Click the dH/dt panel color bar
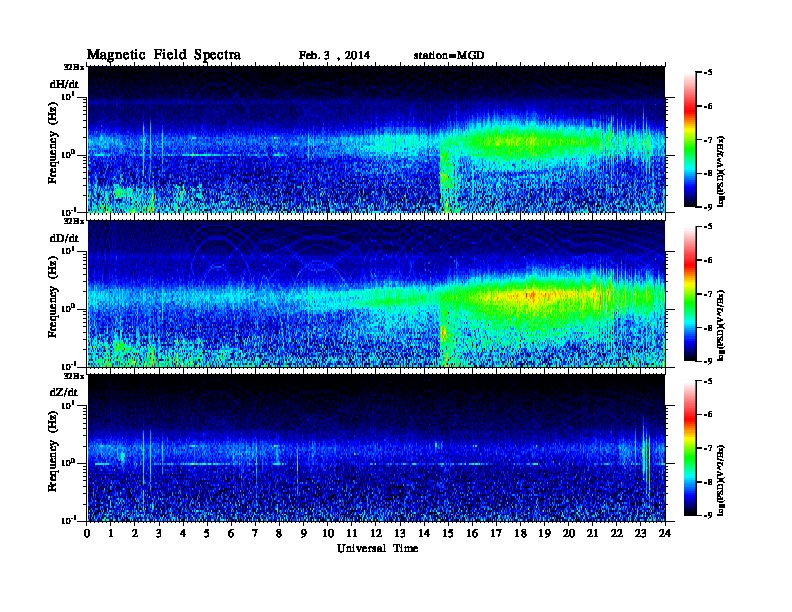The height and width of the screenshot is (612, 792). click(x=690, y=139)
